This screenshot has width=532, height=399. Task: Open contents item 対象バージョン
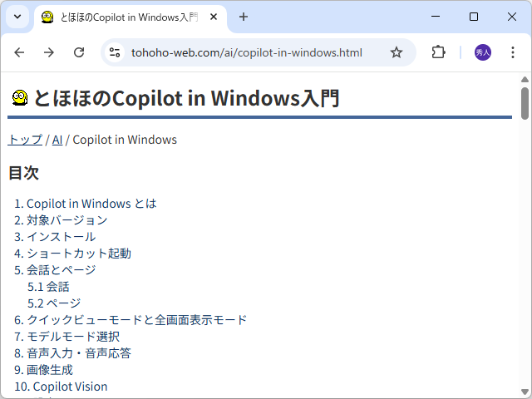[66, 220]
